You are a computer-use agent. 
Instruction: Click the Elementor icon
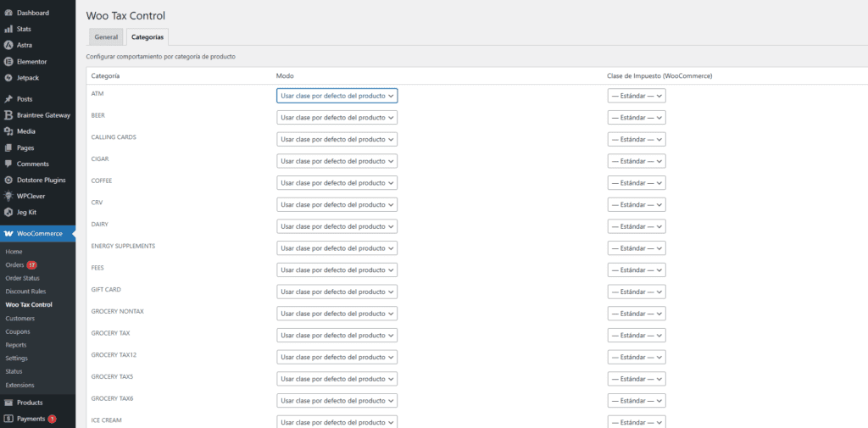(x=8, y=62)
